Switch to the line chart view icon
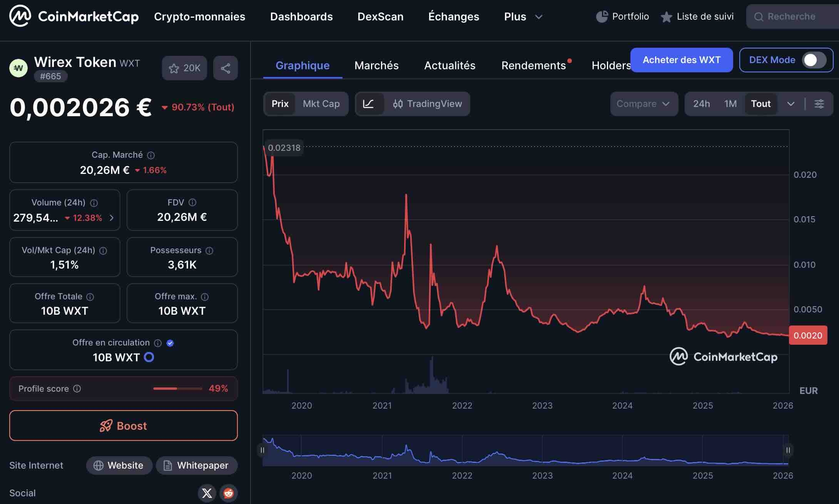This screenshot has width=839, height=504. coord(368,104)
